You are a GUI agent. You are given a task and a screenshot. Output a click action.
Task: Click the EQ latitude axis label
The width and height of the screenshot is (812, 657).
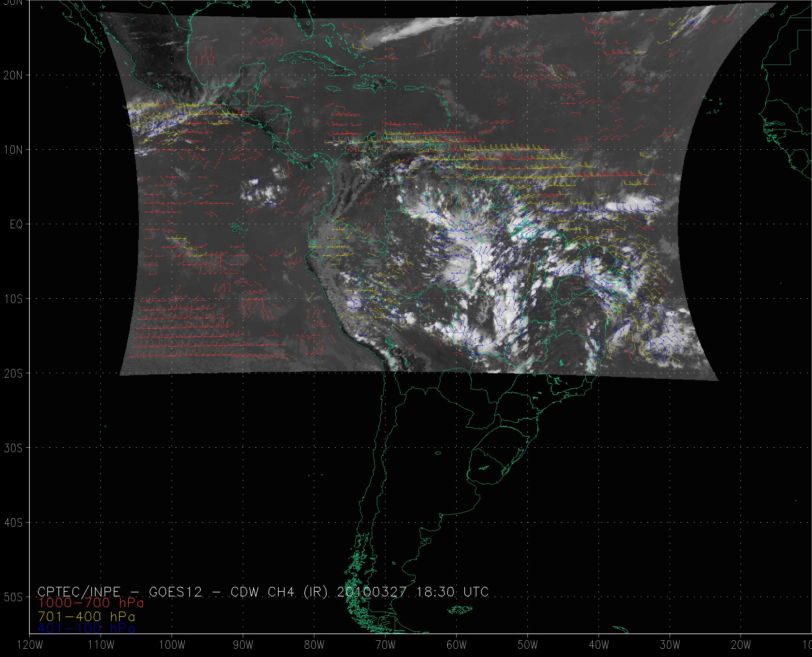[x=16, y=224]
